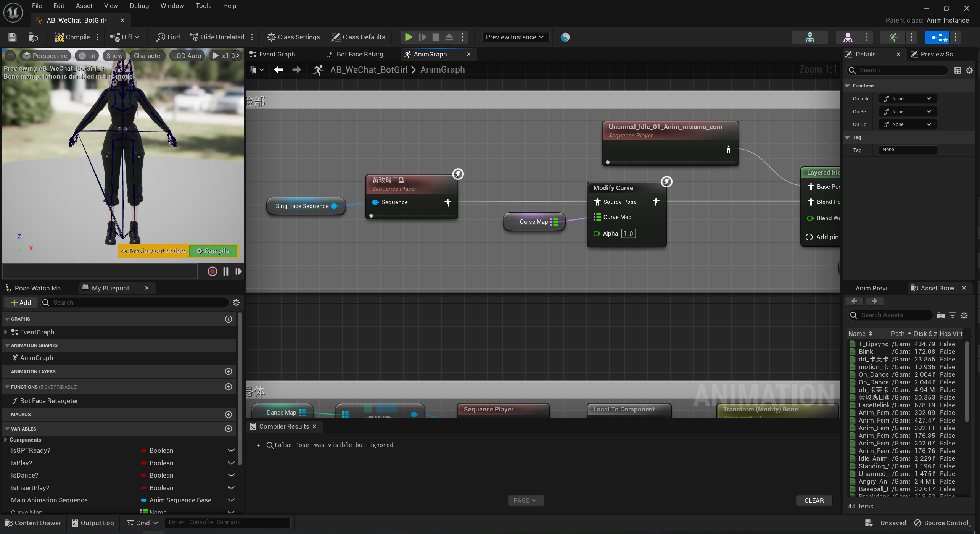Open the Skeleton editor mode icon
Screen dimensions: 980x534
click(810, 37)
